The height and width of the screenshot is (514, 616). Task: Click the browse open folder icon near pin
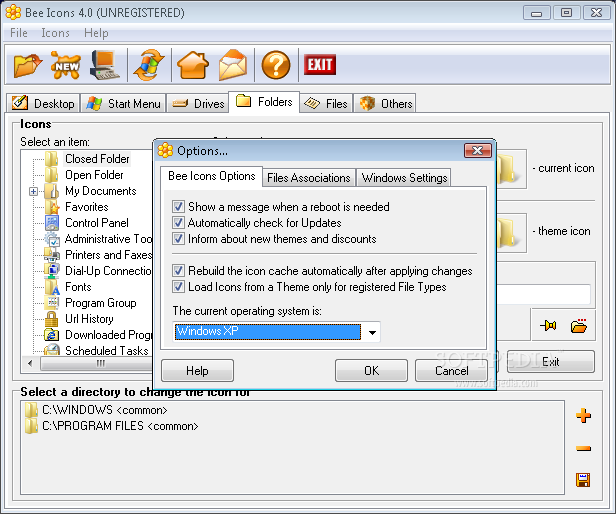[579, 326]
